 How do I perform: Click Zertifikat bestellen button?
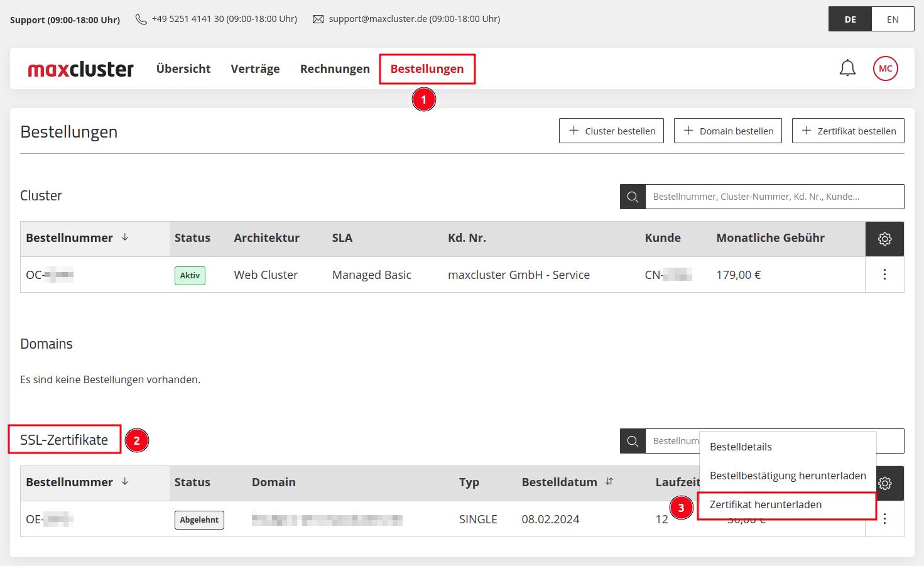[x=848, y=131]
